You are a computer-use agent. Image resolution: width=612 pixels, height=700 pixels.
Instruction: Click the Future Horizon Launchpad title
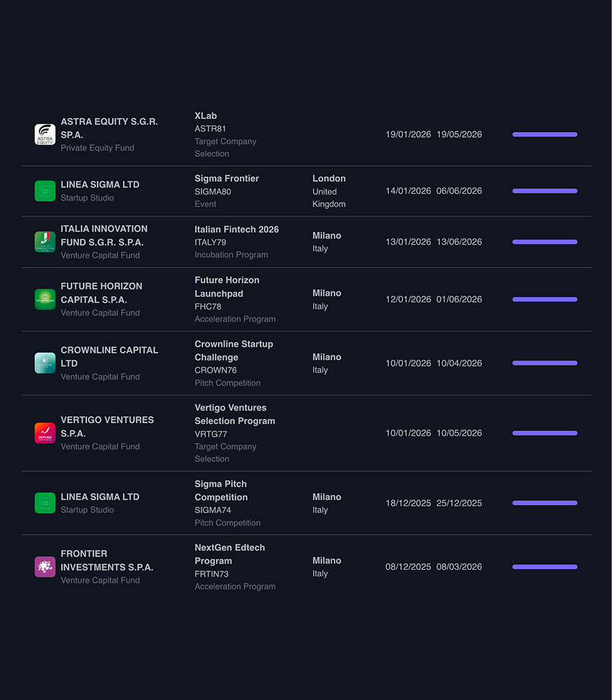pos(227,287)
